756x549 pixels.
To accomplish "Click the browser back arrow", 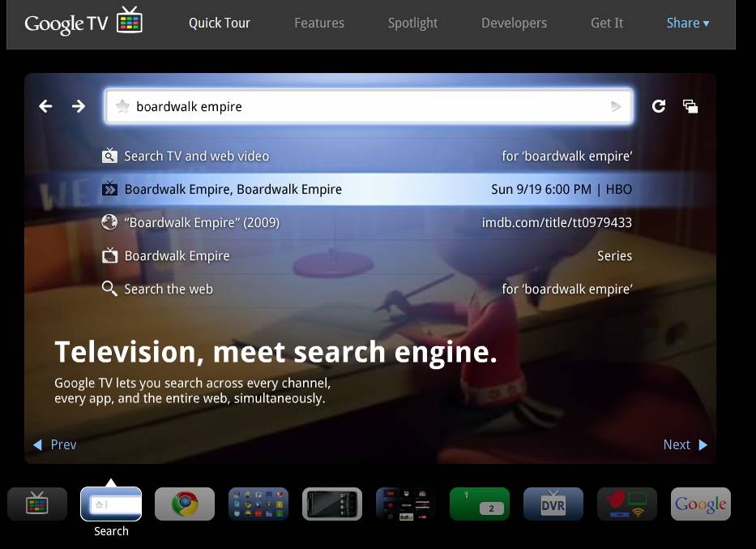I will 46,106.
